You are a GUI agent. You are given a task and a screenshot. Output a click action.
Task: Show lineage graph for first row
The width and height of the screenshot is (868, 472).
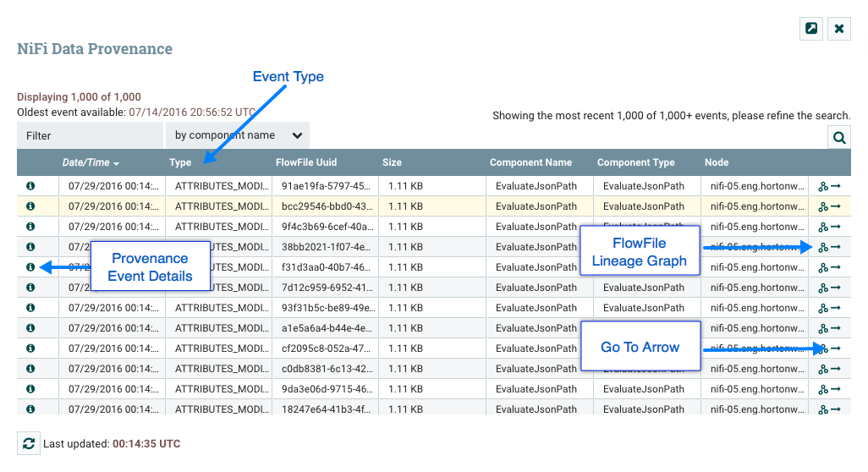[823, 186]
